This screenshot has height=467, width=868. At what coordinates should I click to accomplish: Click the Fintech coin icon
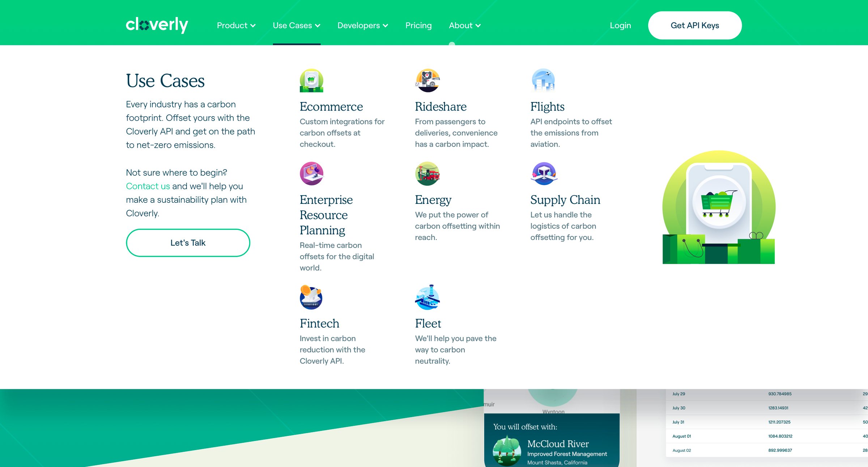coord(311,297)
